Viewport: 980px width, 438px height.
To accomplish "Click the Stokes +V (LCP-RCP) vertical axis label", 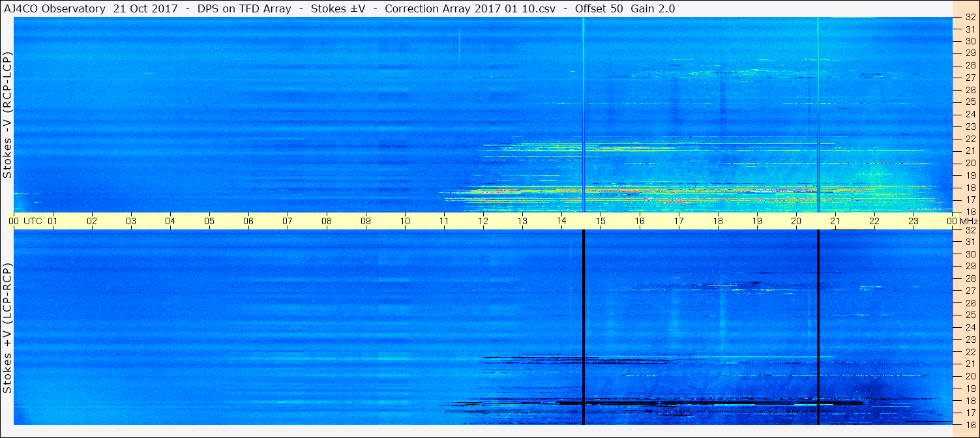I will pos(7,328).
